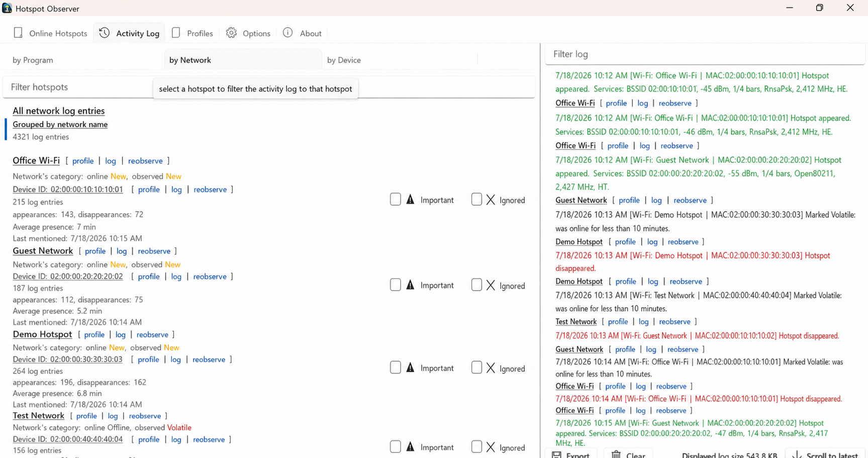Click the Options gear icon
Image resolution: width=868 pixels, height=458 pixels.
(x=231, y=33)
